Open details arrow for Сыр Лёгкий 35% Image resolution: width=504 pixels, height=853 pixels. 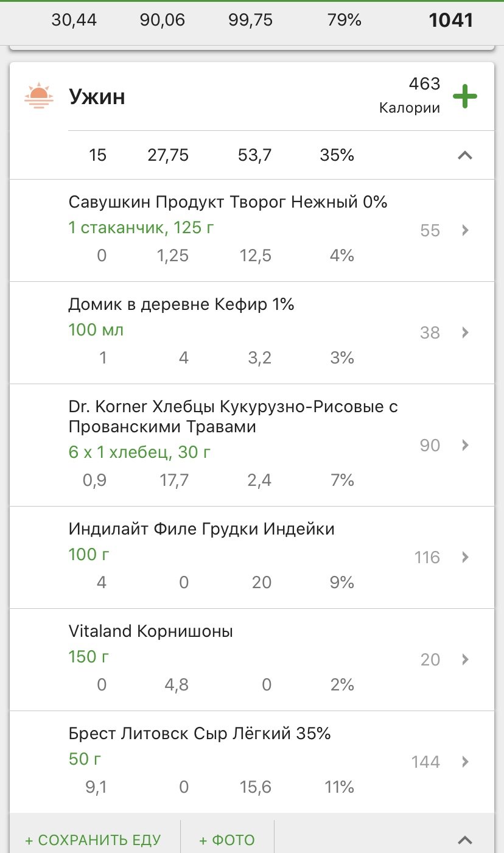point(465,762)
